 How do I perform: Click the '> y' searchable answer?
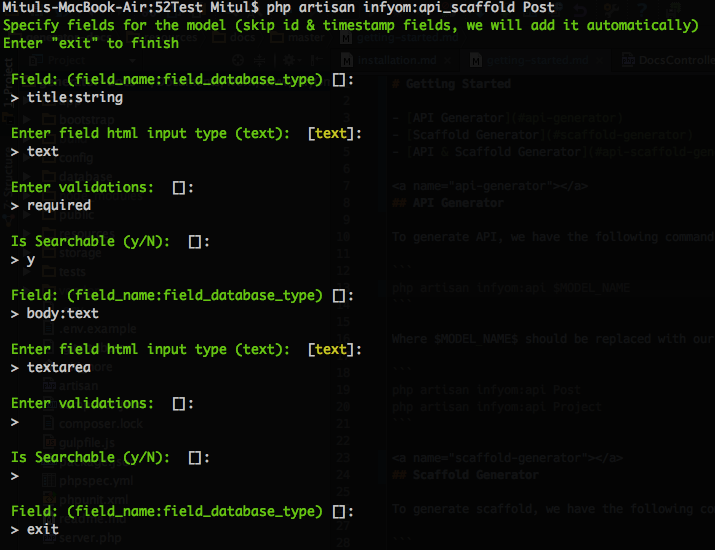23,260
